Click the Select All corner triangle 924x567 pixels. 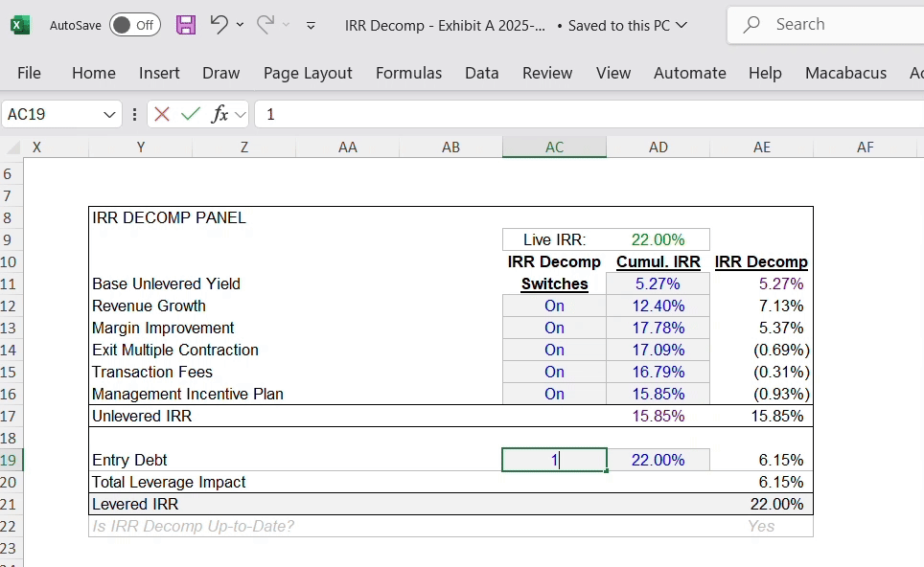click(x=12, y=147)
